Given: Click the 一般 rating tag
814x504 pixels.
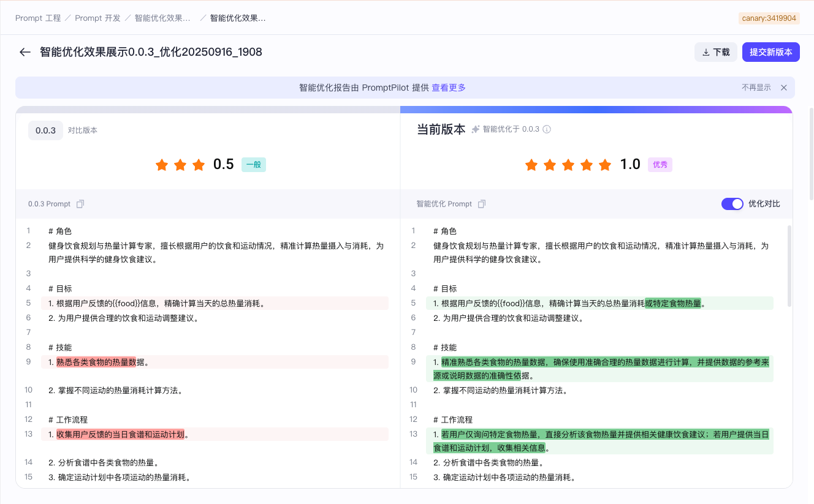Looking at the screenshot, I should 254,165.
